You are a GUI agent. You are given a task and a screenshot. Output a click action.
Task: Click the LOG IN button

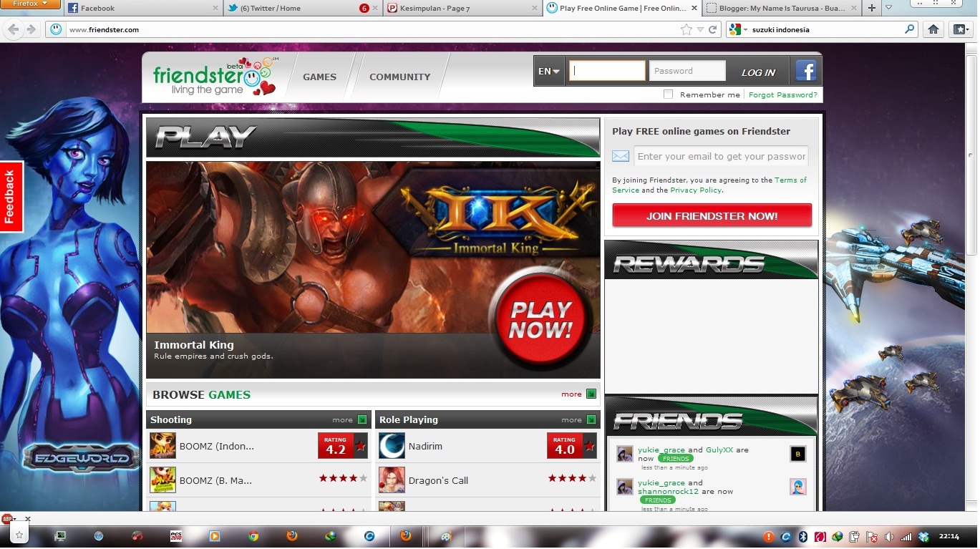[x=758, y=72]
